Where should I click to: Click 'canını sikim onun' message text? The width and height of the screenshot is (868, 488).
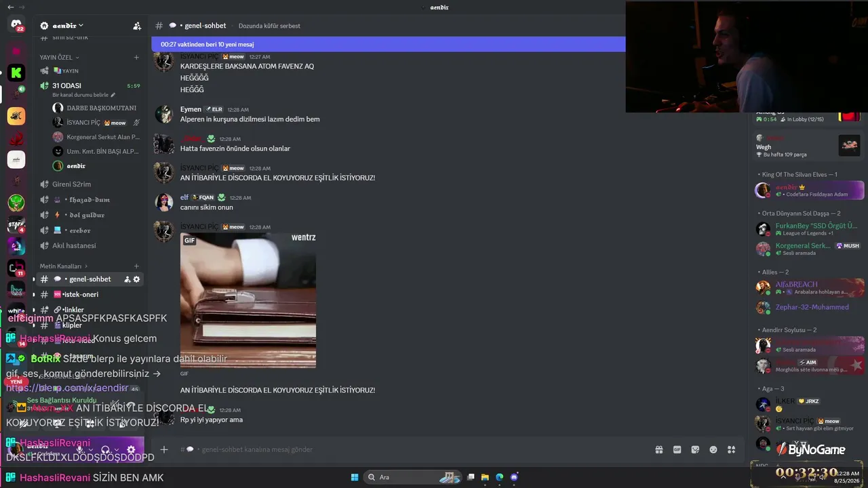pyautogui.click(x=207, y=207)
